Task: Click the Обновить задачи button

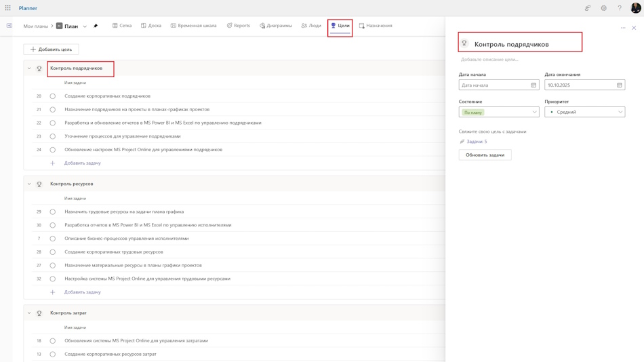Action: point(485,155)
